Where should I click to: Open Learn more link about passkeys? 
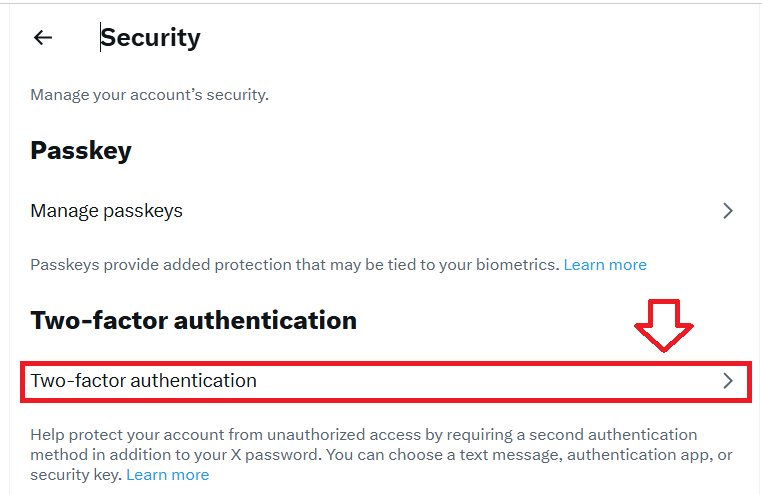[x=605, y=265]
